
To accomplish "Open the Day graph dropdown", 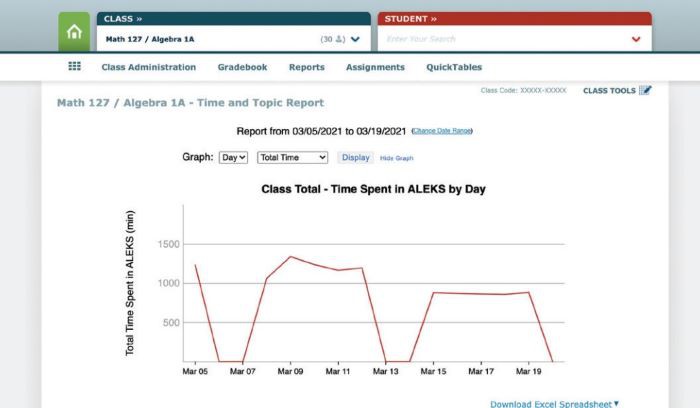I will (x=233, y=157).
